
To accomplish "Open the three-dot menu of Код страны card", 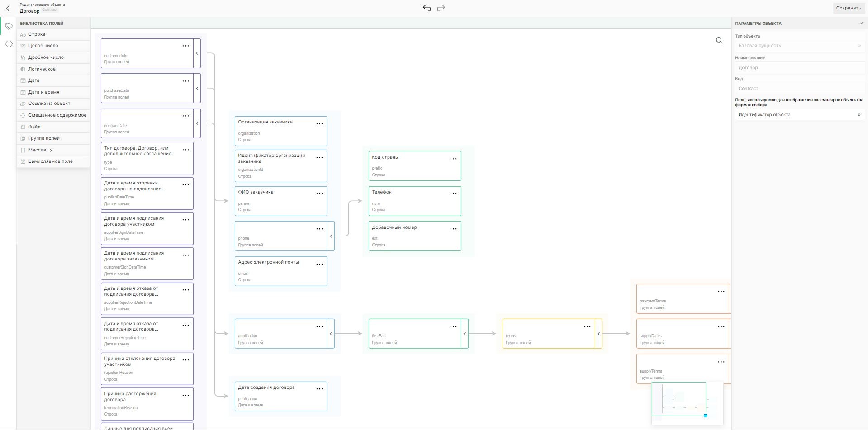I will (x=453, y=159).
